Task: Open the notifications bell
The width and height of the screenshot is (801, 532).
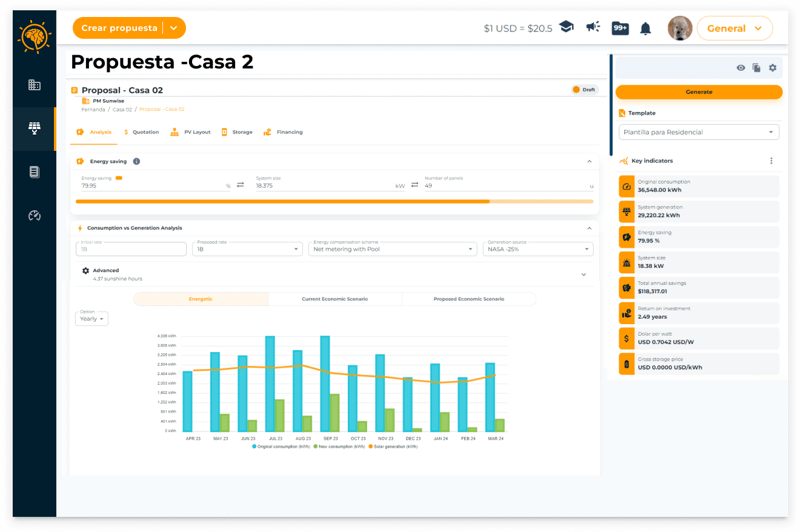Action: pos(646,28)
